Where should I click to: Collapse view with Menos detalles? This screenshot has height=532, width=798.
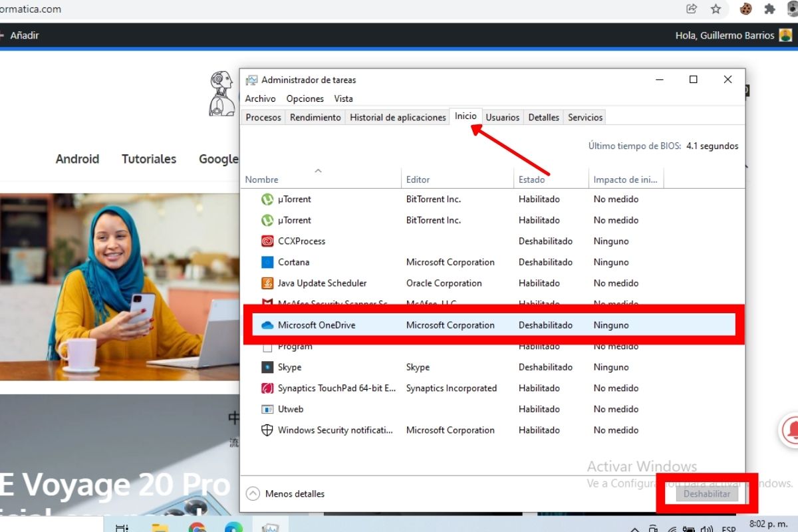[x=285, y=493]
